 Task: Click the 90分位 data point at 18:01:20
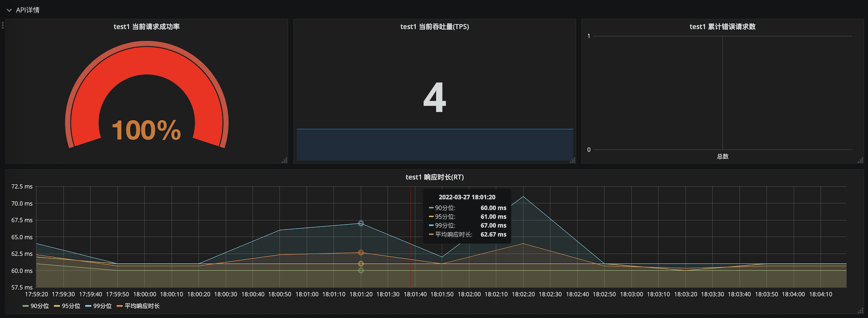point(361,271)
